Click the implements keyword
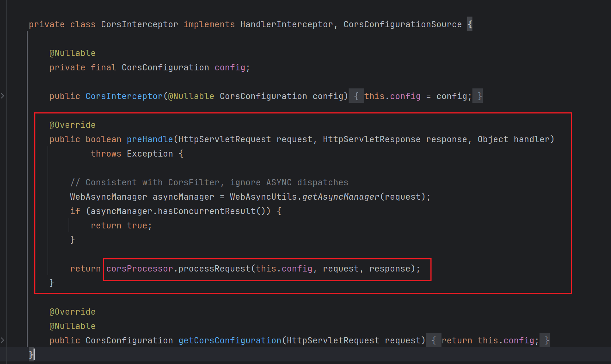 tap(209, 24)
